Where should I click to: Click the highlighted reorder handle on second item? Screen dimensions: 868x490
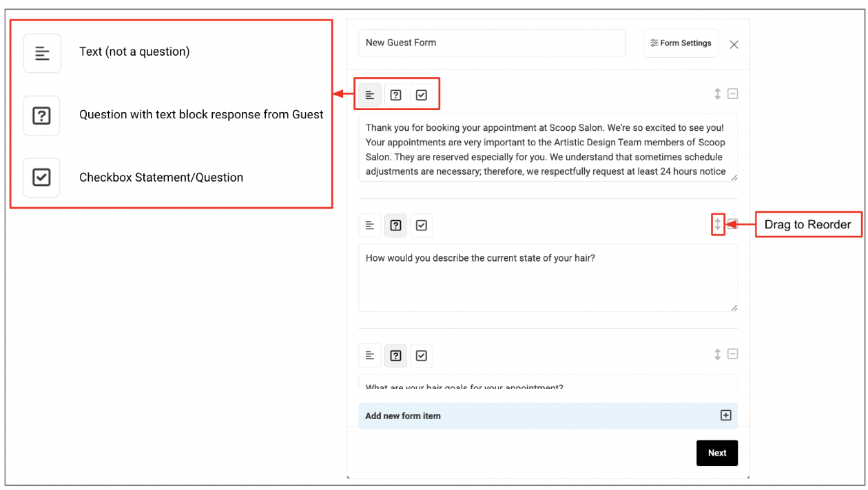(718, 224)
